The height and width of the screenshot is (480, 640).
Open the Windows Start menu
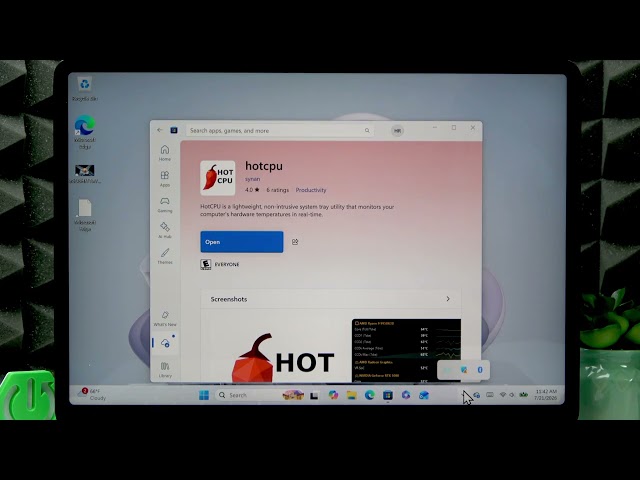pyautogui.click(x=204, y=395)
